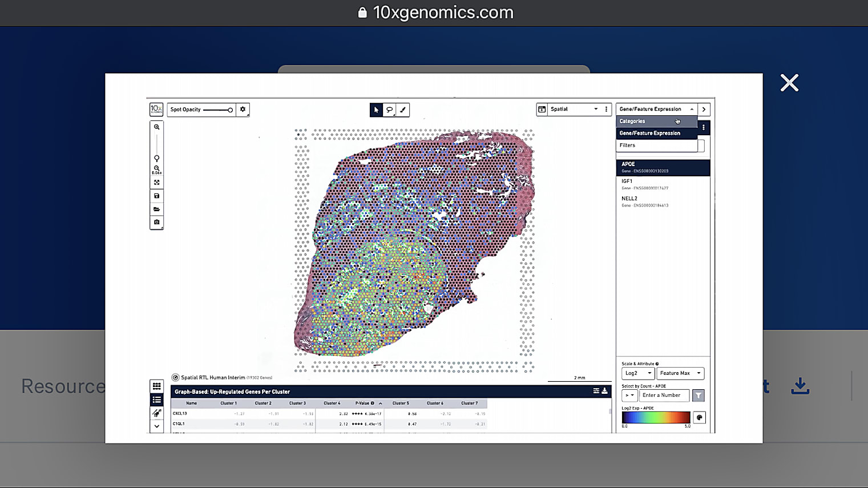868x488 pixels.
Task: Apply the count filter funnel button
Action: pyautogui.click(x=699, y=395)
